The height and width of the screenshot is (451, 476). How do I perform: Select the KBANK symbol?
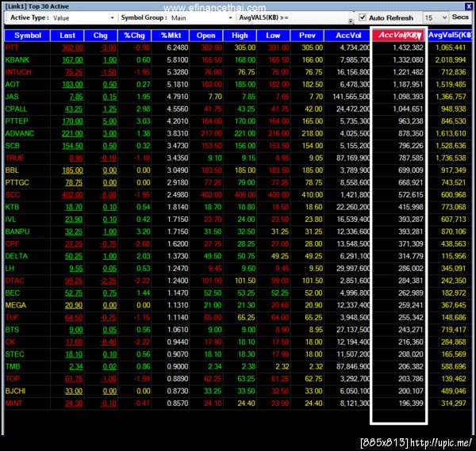pyautogui.click(x=17, y=60)
